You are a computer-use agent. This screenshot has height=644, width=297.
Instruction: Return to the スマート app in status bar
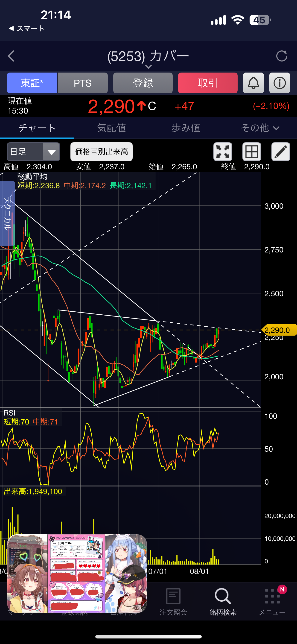point(26,29)
